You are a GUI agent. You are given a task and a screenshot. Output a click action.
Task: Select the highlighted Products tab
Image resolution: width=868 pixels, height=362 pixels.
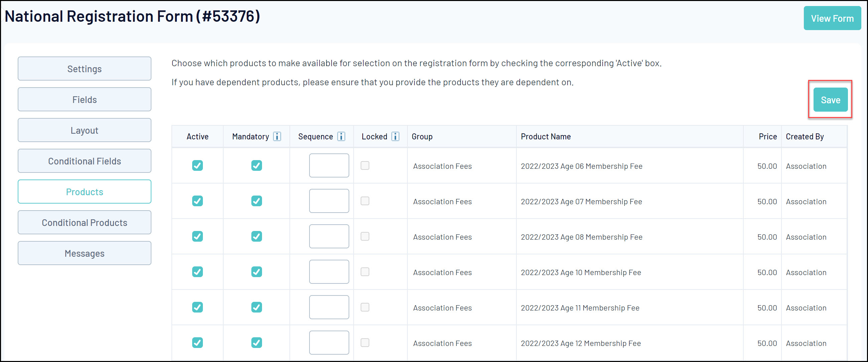(84, 192)
